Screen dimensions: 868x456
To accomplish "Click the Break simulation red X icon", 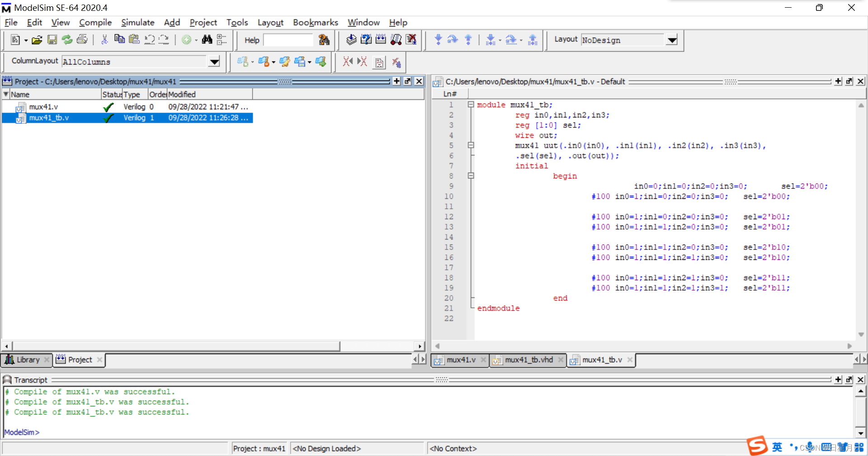I will click(411, 40).
